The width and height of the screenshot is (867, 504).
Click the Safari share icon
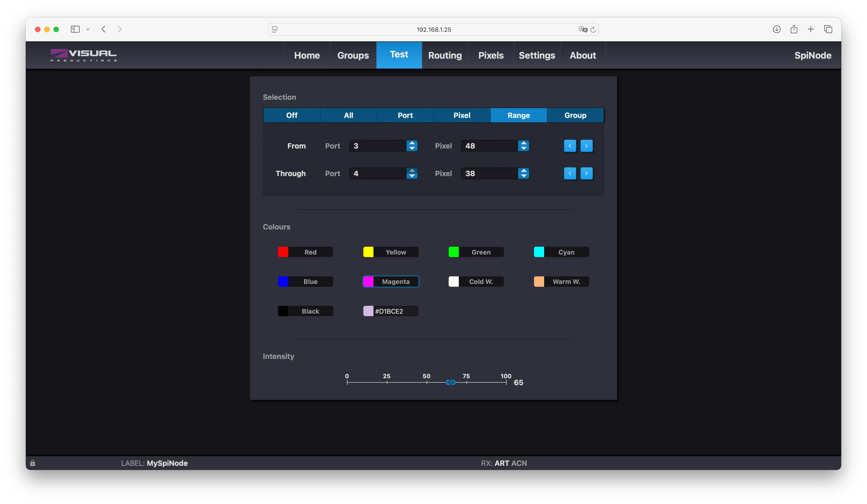pos(794,29)
